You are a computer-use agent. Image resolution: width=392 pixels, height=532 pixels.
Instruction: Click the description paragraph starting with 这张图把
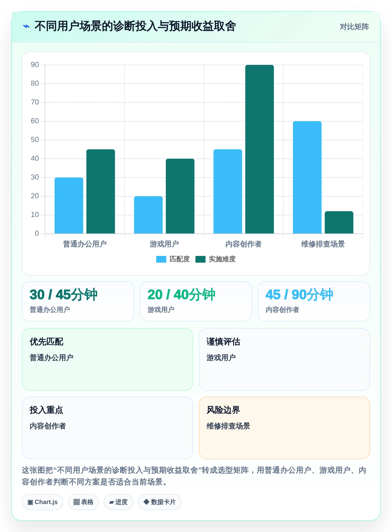pos(194,476)
